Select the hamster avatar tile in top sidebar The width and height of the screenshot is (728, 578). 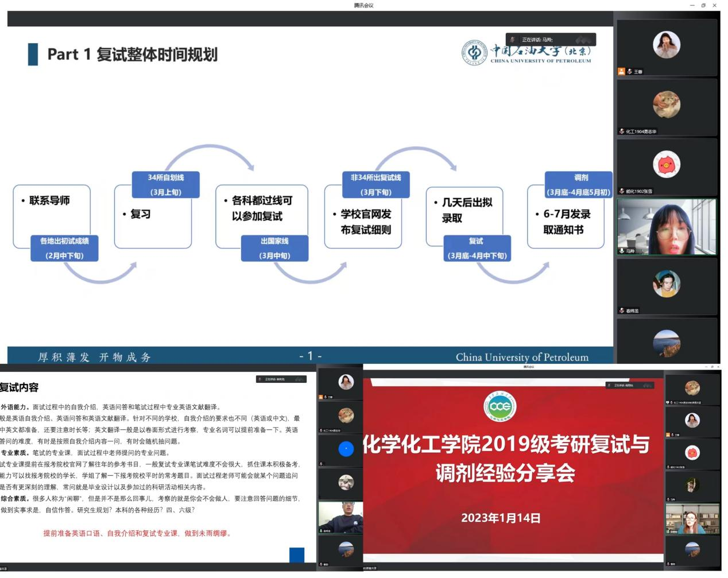pyautogui.click(x=667, y=104)
